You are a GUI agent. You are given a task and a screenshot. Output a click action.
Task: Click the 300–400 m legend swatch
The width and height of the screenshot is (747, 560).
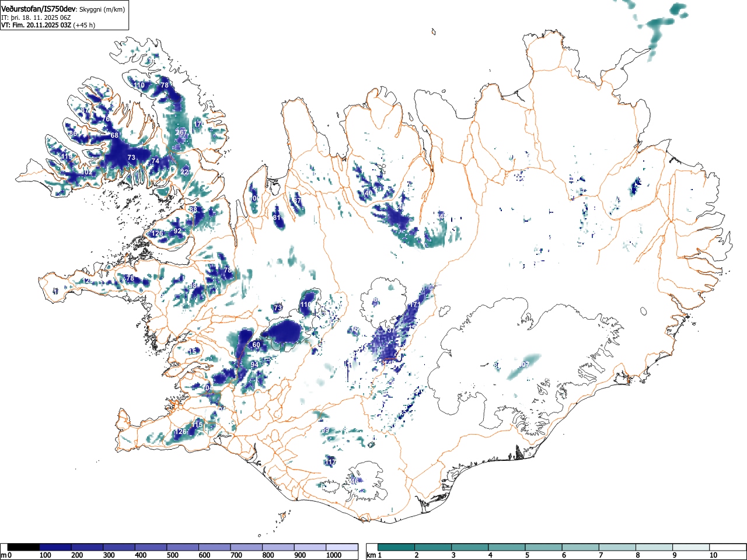[119, 547]
